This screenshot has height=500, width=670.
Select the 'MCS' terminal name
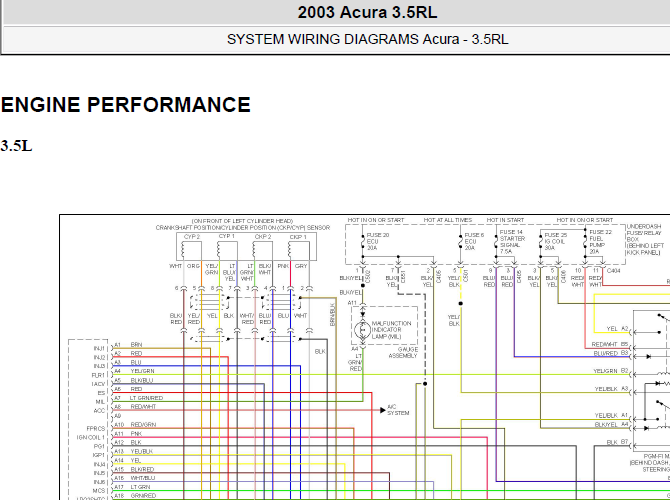[x=99, y=491]
